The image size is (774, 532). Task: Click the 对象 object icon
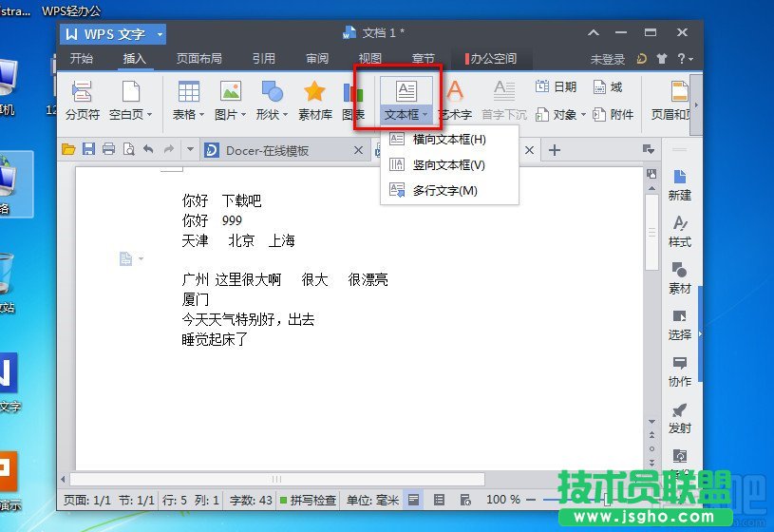pos(542,115)
